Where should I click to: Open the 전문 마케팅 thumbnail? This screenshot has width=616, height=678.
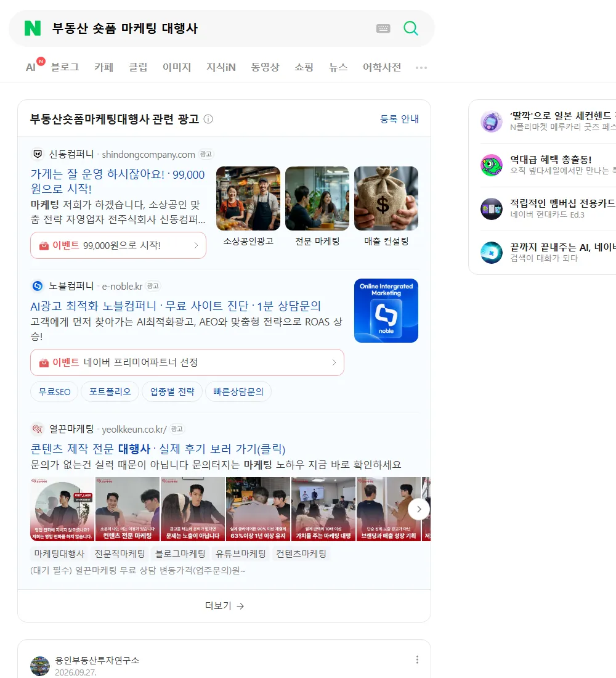coord(317,198)
